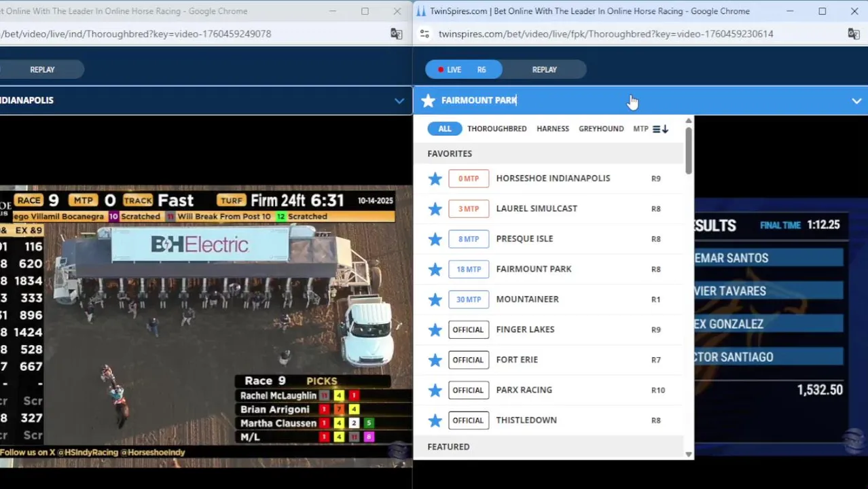The width and height of the screenshot is (868, 489).
Task: Click scrollbar up arrow of track list
Action: click(x=689, y=121)
